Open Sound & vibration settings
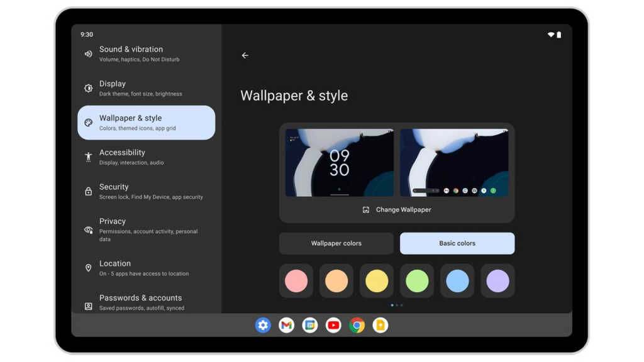 point(146,54)
